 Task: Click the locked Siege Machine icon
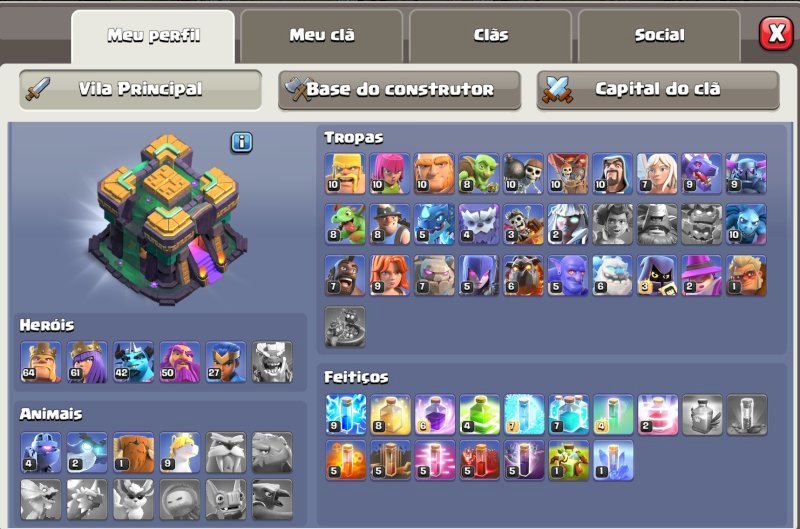click(345, 326)
